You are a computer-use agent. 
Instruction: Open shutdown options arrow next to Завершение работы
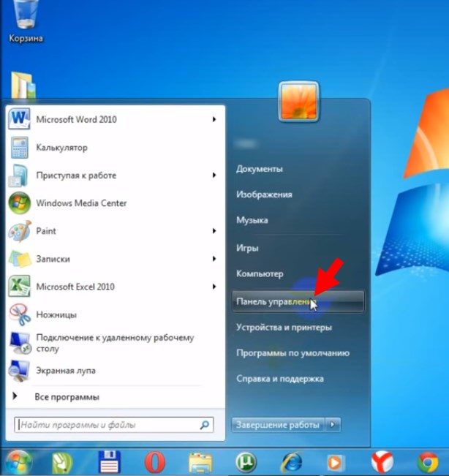click(x=333, y=425)
